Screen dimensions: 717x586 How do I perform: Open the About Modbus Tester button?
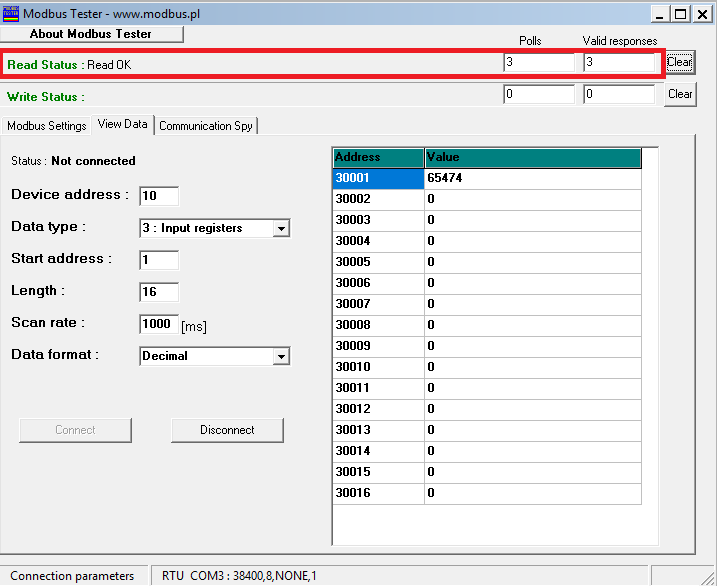click(x=91, y=34)
